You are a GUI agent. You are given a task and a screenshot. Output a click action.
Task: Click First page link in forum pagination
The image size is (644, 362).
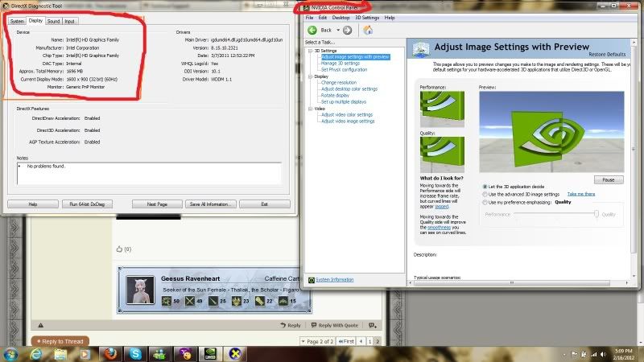(346, 341)
